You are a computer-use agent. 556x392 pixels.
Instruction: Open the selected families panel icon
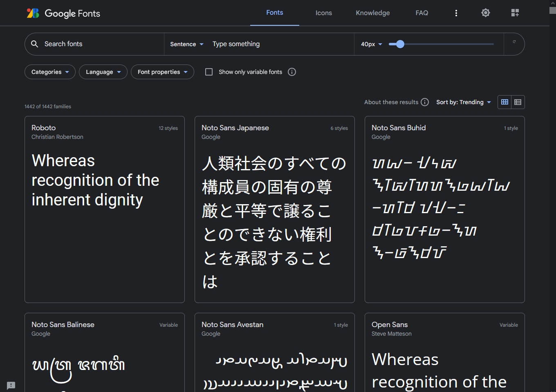[x=515, y=13]
